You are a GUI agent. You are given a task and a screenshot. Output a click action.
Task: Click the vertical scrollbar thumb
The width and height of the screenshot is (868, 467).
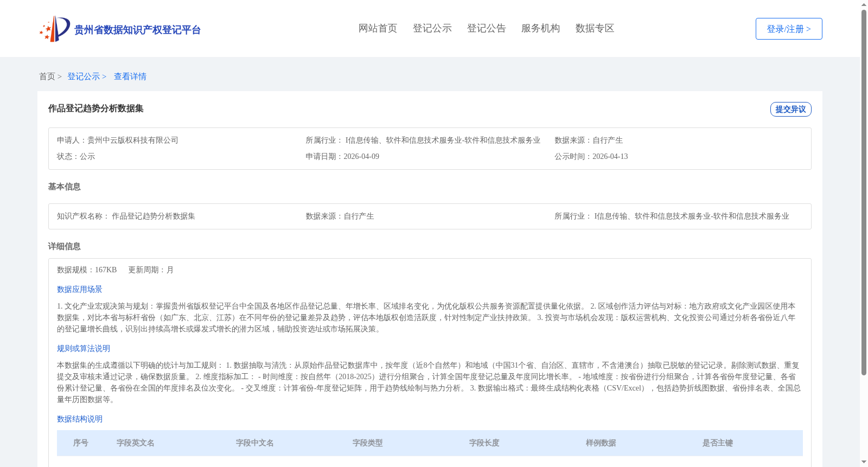[x=864, y=193]
